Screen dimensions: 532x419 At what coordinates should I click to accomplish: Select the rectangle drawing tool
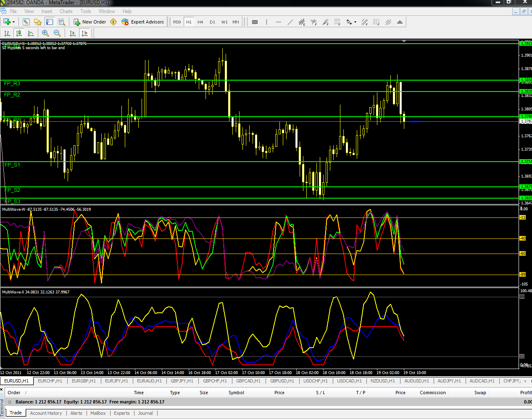tap(255, 22)
